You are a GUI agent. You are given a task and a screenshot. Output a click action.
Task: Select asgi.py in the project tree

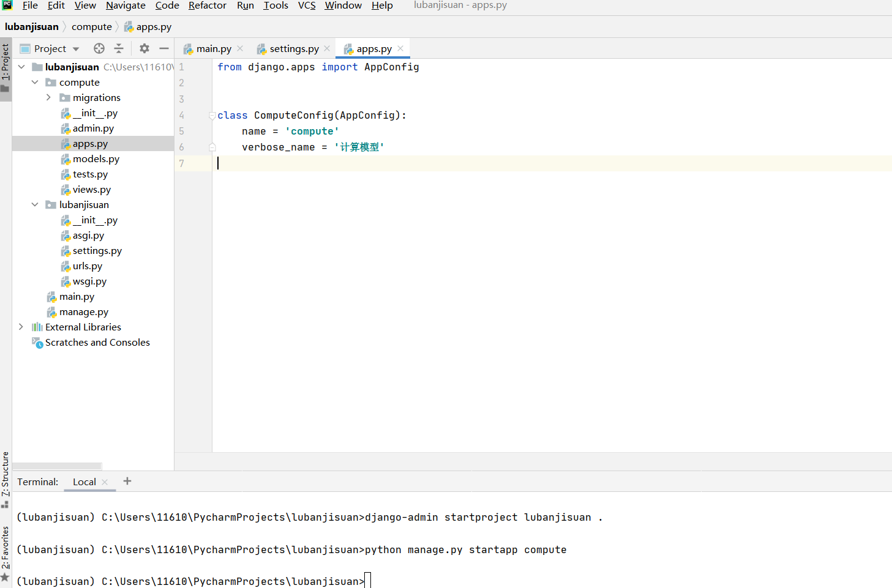pos(88,236)
